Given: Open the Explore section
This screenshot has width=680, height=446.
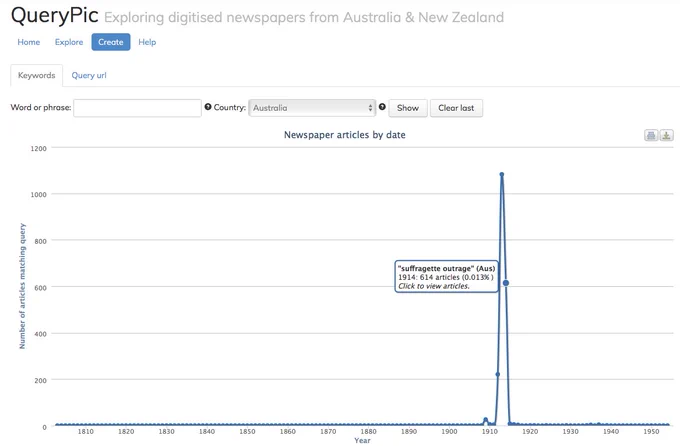Looking at the screenshot, I should [x=69, y=42].
